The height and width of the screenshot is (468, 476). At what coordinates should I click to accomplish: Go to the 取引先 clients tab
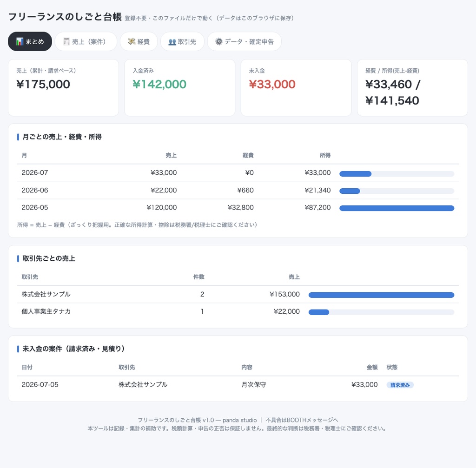tap(182, 41)
